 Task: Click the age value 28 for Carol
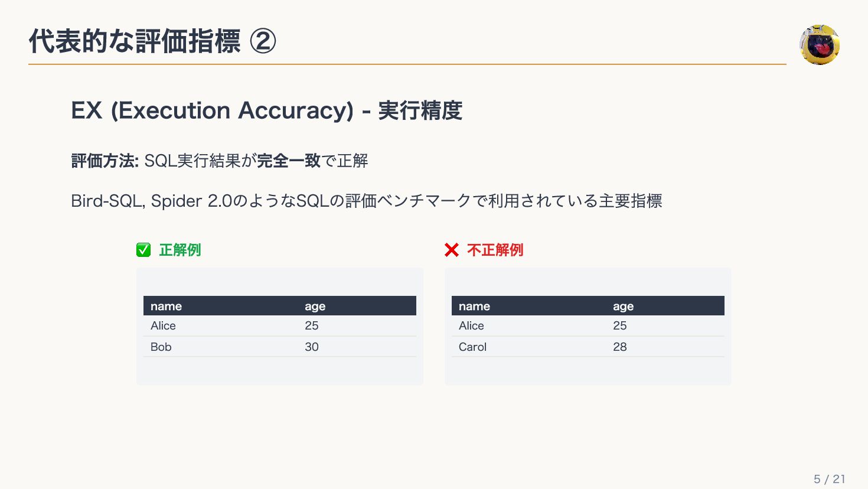click(620, 347)
